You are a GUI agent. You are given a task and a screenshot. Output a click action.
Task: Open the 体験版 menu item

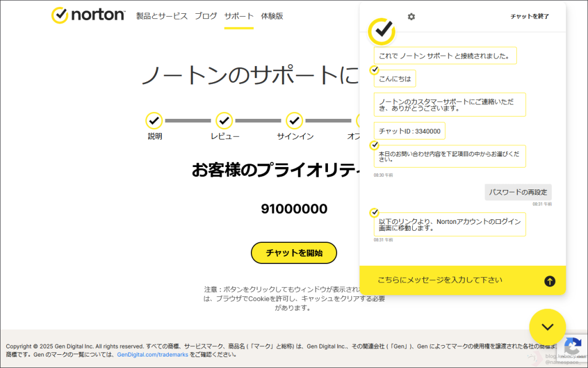272,16
